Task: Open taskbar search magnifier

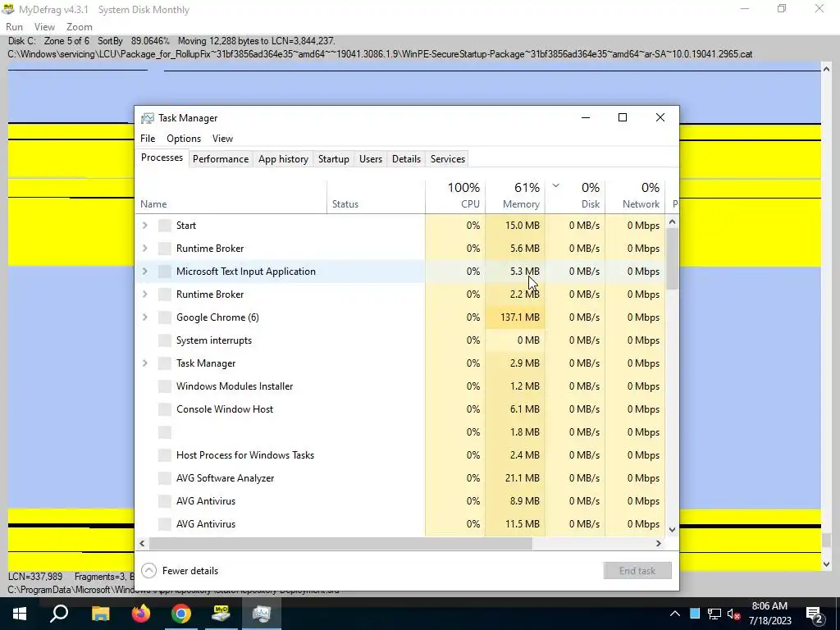Action: (x=59, y=614)
